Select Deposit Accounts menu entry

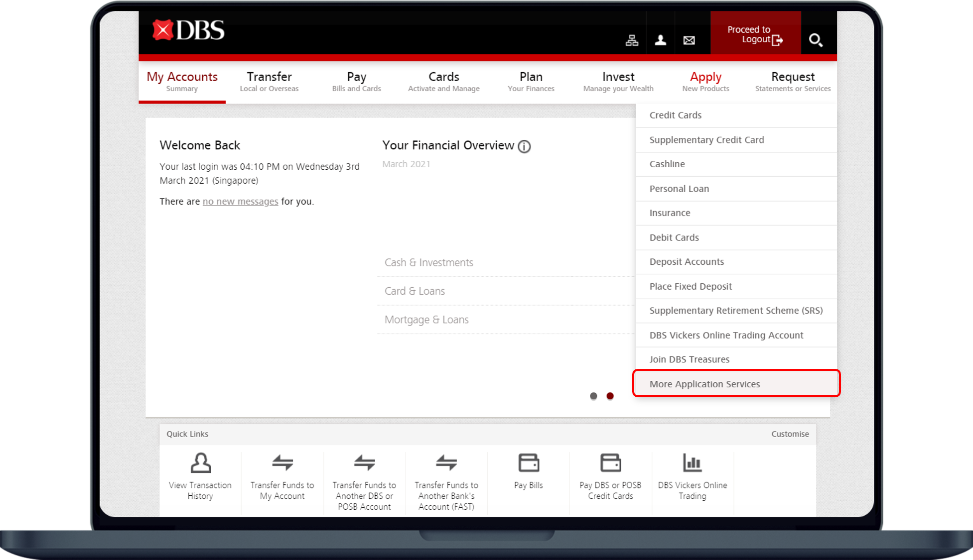click(x=736, y=262)
